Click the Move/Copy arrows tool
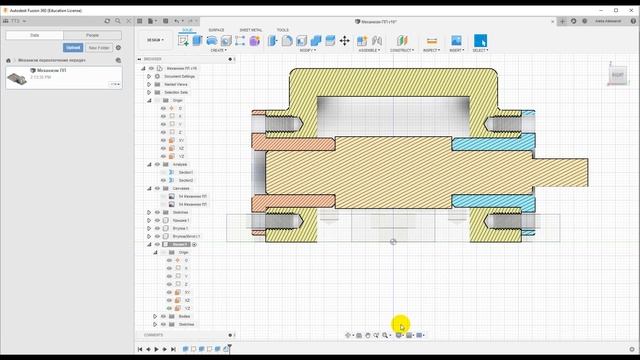640x360 pixels. pyautogui.click(x=344, y=40)
